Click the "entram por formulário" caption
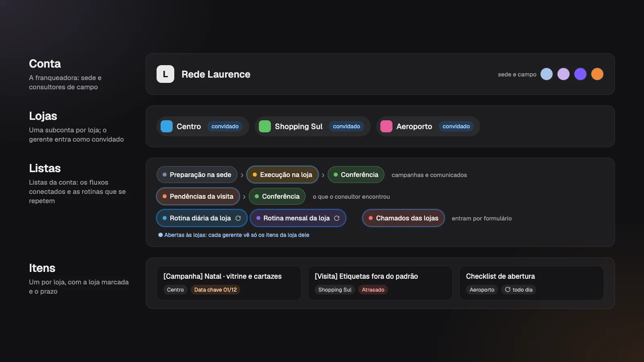The image size is (644, 362). click(482, 218)
